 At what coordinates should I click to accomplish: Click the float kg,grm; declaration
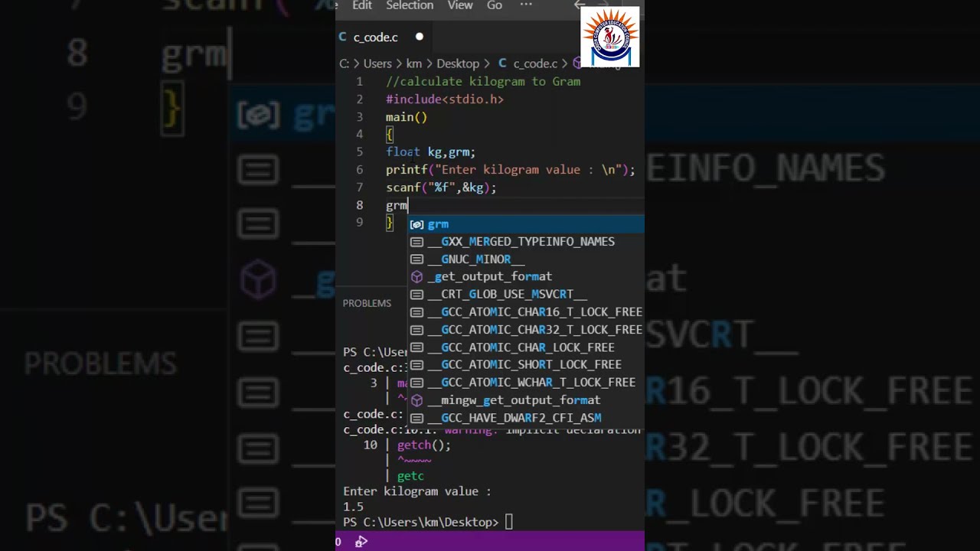(x=431, y=152)
